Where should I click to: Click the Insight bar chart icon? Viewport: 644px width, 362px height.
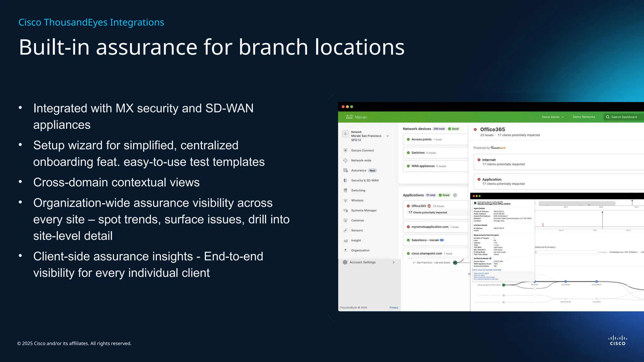(345, 240)
